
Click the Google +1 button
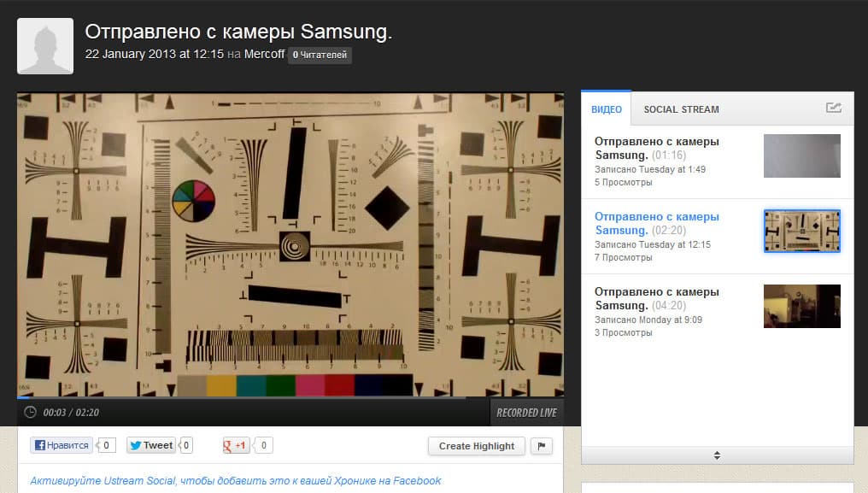click(236, 445)
